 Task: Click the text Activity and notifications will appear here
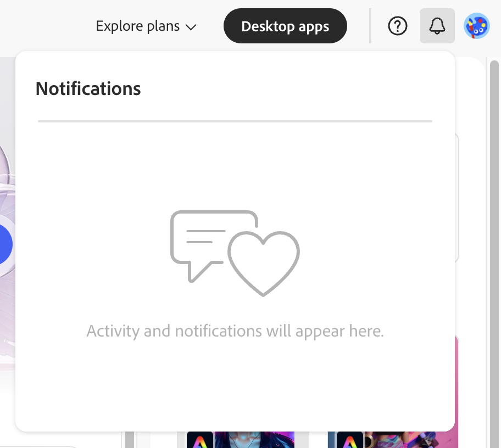(x=235, y=331)
